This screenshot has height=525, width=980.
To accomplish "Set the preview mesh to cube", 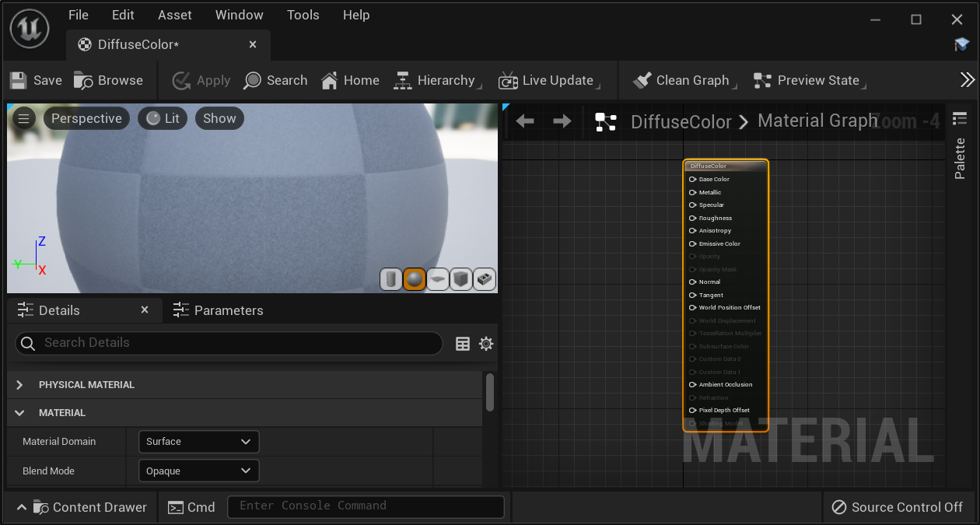I will click(x=461, y=279).
